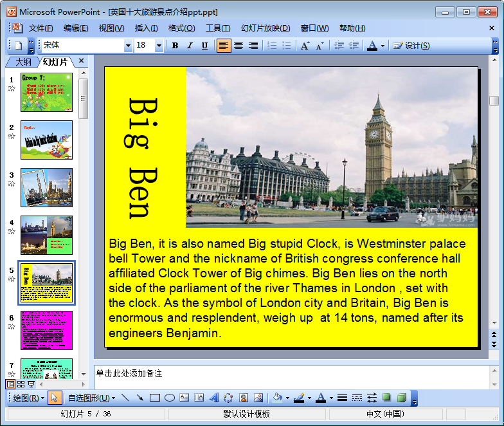The height and width of the screenshot is (426, 504).
Task: Apply the font color swatch on drawing toolbar
Action: tap(321, 398)
